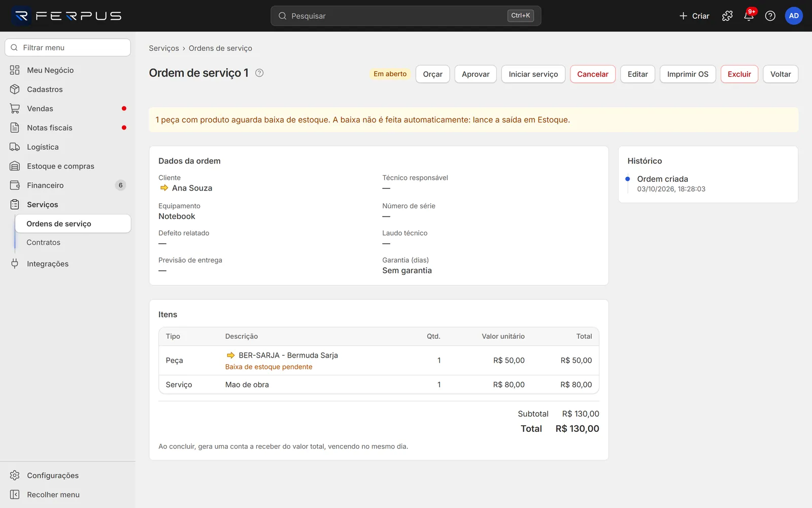This screenshot has width=812, height=508.
Task: Click the help question mark icon in header
Action: pos(770,16)
